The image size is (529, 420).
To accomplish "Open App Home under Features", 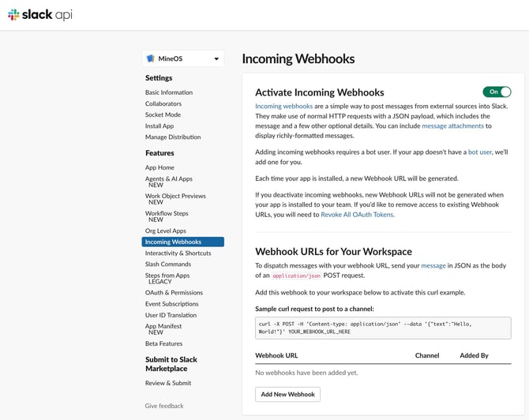I will [x=159, y=167].
